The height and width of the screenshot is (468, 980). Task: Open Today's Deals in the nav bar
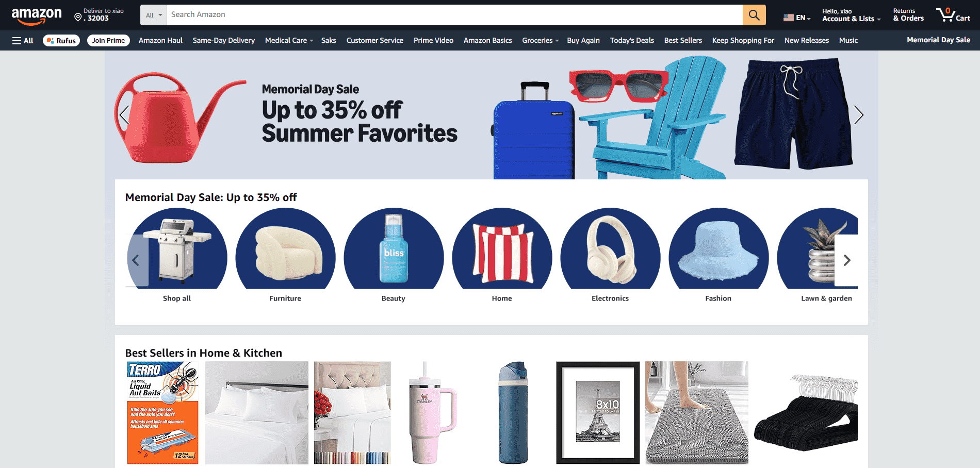[632, 41]
